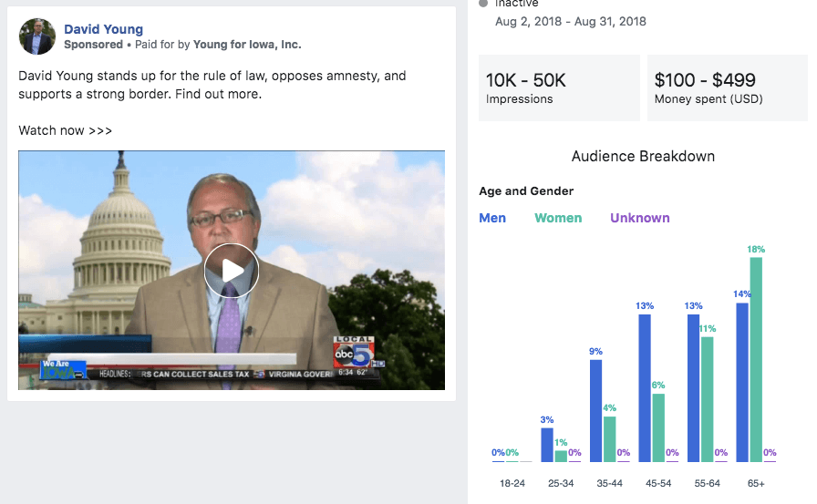This screenshot has width=817, height=504.
Task: Click the 25-34 men bar at 3%
Action: click(x=547, y=445)
